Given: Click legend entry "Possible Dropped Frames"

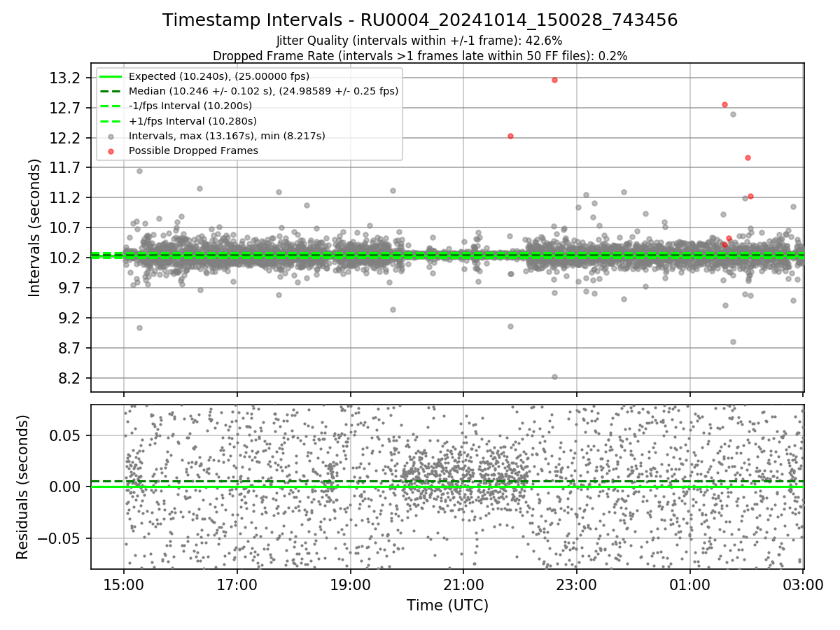Looking at the screenshot, I should [193, 150].
